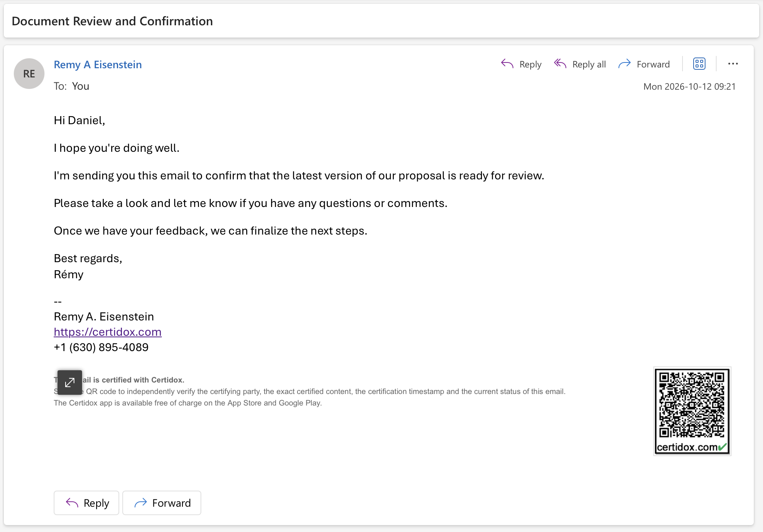The width and height of the screenshot is (763, 532).
Task: Open the https://certidox.com link
Action: tap(108, 332)
